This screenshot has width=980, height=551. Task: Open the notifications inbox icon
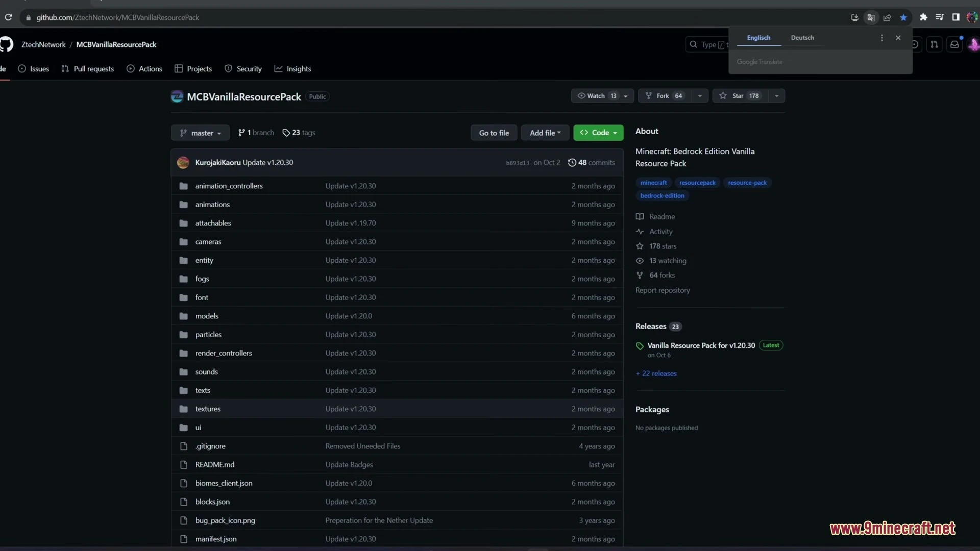click(x=954, y=44)
